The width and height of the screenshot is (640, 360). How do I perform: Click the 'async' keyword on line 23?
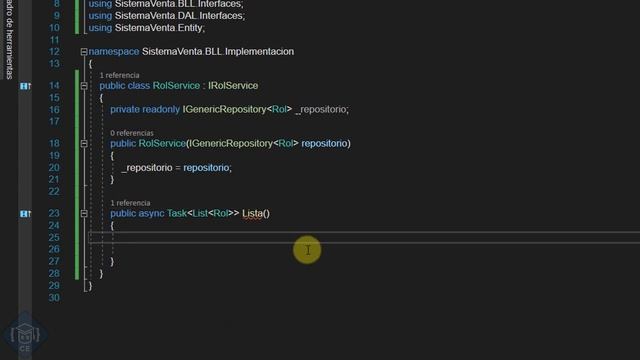[x=151, y=213]
